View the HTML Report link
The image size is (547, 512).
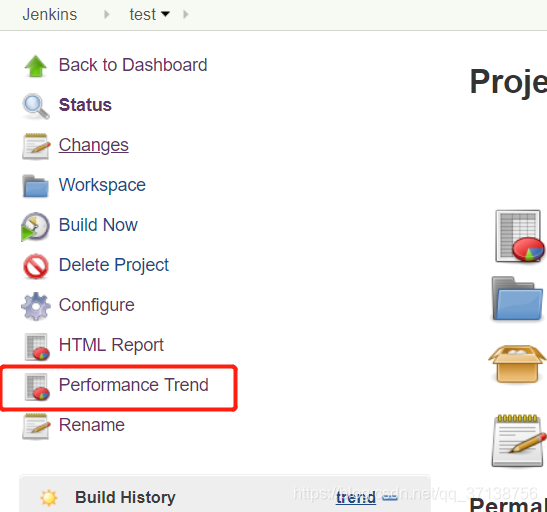(111, 345)
